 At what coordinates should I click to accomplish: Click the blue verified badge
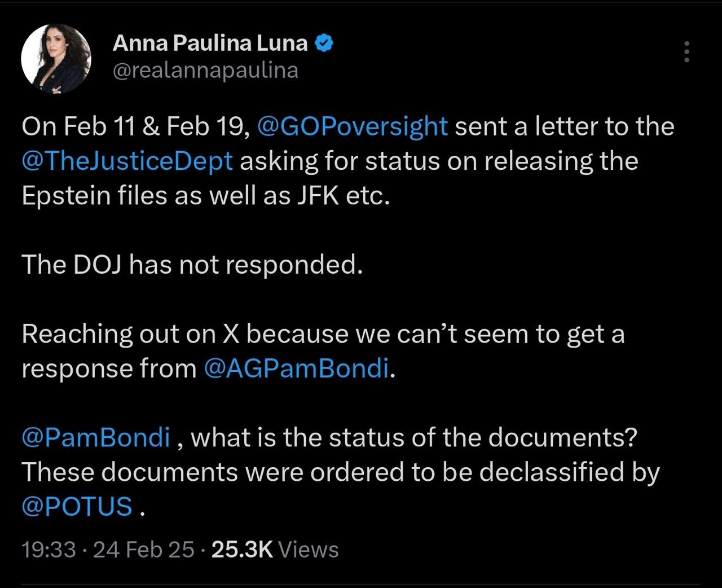(324, 43)
